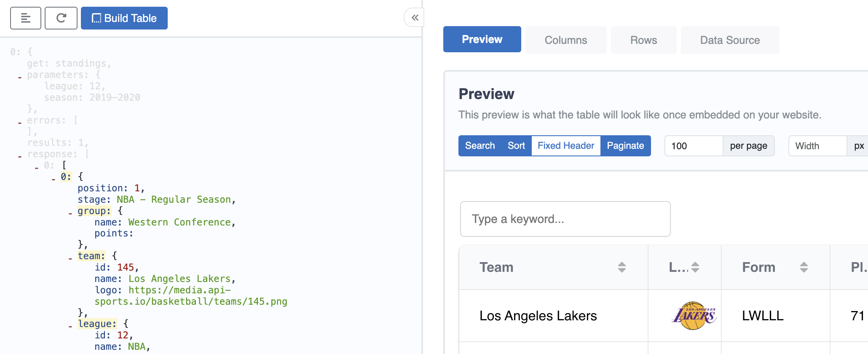The width and height of the screenshot is (868, 354).
Task: Sort table by Form column arrows
Action: coord(804,267)
